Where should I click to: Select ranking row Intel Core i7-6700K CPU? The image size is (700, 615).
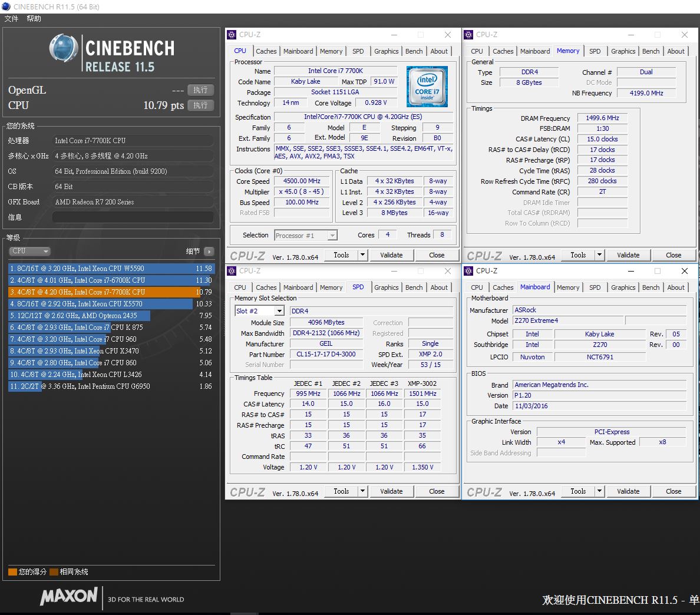click(x=111, y=280)
